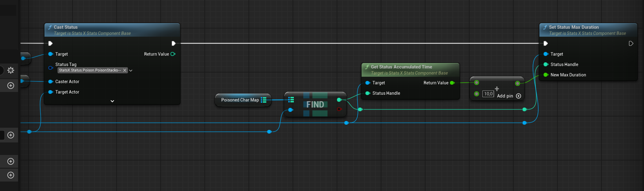Click Cast Status input execution pin
The width and height of the screenshot is (644, 191).
tap(51, 43)
